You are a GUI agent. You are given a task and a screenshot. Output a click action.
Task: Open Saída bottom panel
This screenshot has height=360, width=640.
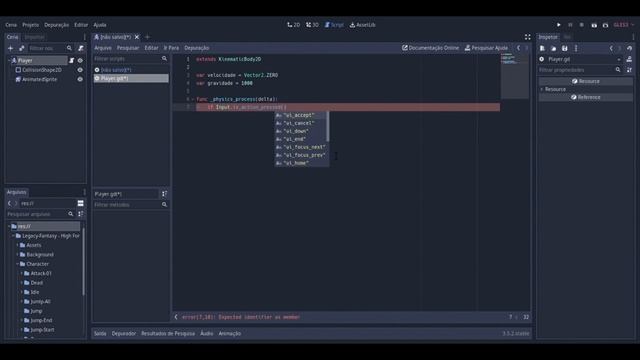100,333
